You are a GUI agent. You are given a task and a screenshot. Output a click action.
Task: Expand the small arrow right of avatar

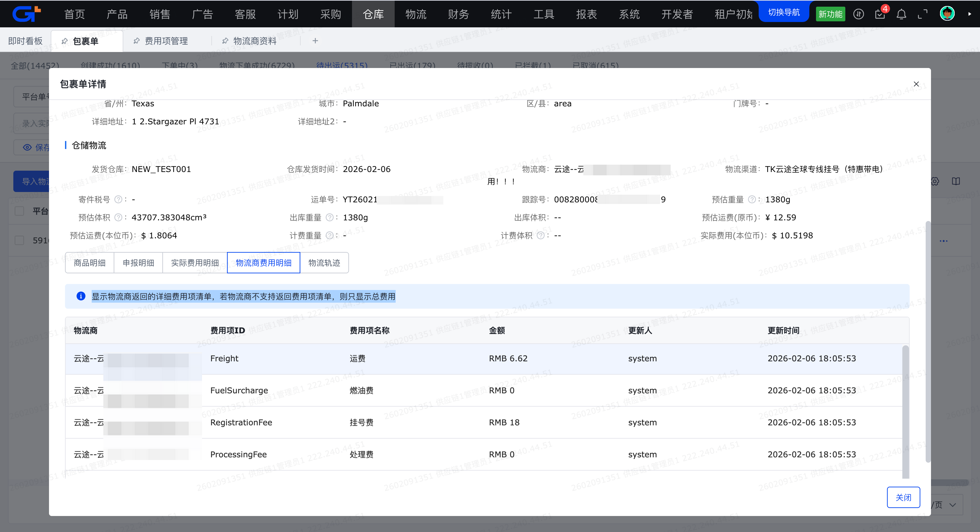[x=969, y=14]
